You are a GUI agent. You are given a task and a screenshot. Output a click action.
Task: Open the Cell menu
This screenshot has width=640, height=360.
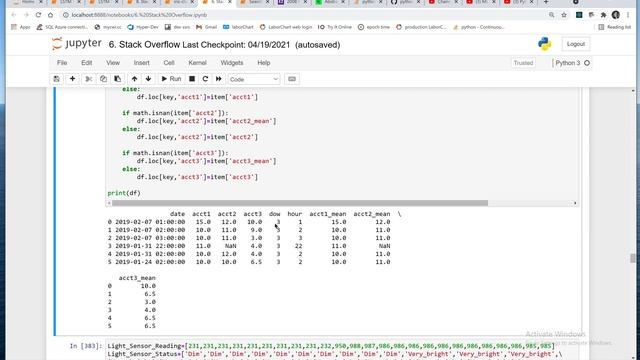click(x=169, y=63)
